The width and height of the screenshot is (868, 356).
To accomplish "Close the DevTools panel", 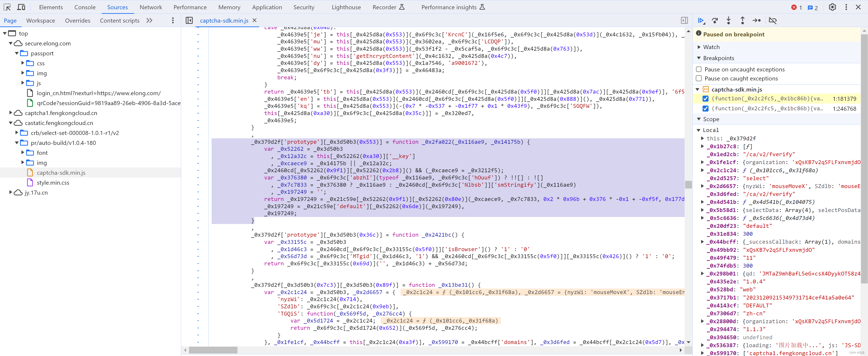I will (x=858, y=7).
